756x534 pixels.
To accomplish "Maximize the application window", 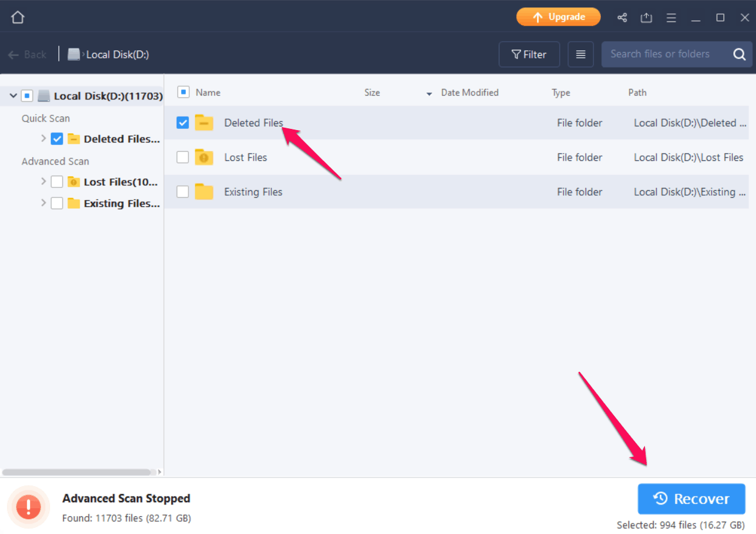I will pos(720,18).
